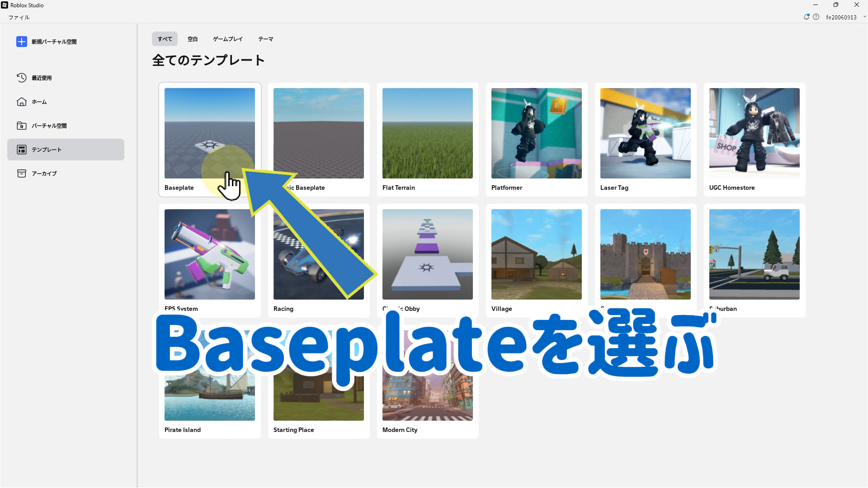
Task: Select the テーマ filter tab
Action: [x=265, y=39]
